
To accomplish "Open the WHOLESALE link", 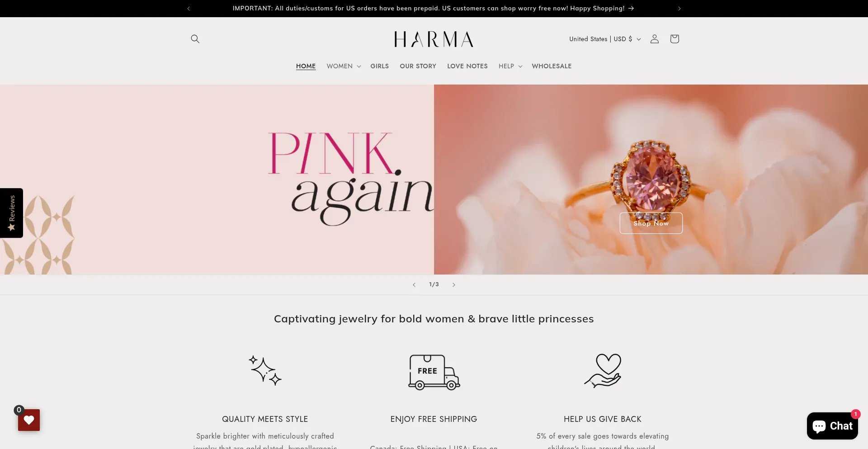I will (x=552, y=66).
